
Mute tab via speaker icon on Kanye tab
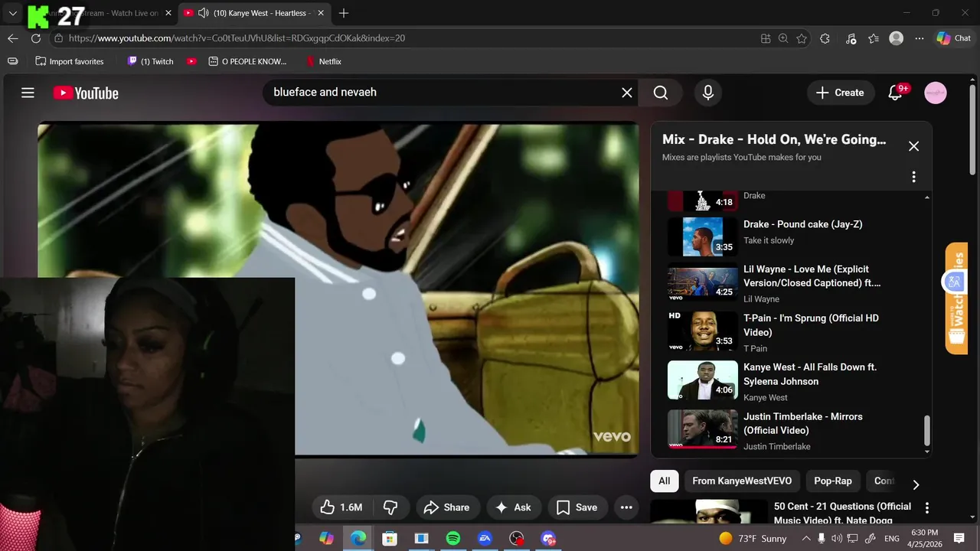tap(204, 13)
